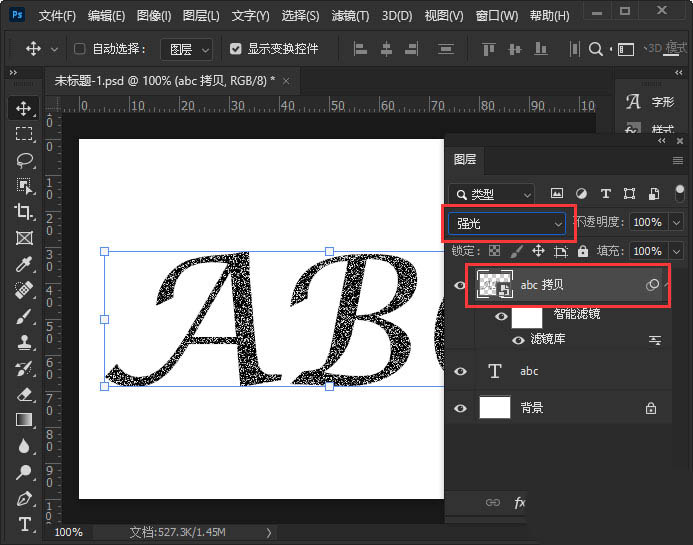Open the opacity slider dropdown arrow
This screenshot has height=545, width=693.
tap(677, 222)
